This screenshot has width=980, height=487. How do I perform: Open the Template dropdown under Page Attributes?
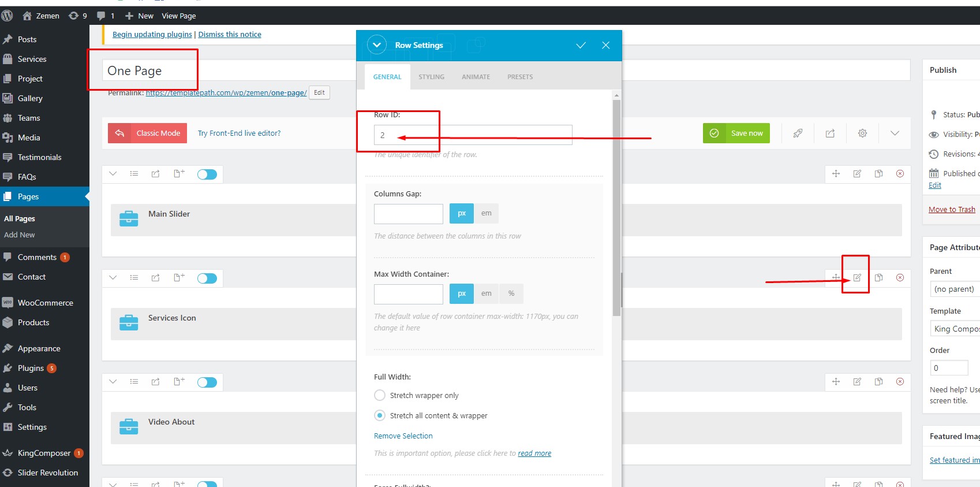tap(955, 329)
